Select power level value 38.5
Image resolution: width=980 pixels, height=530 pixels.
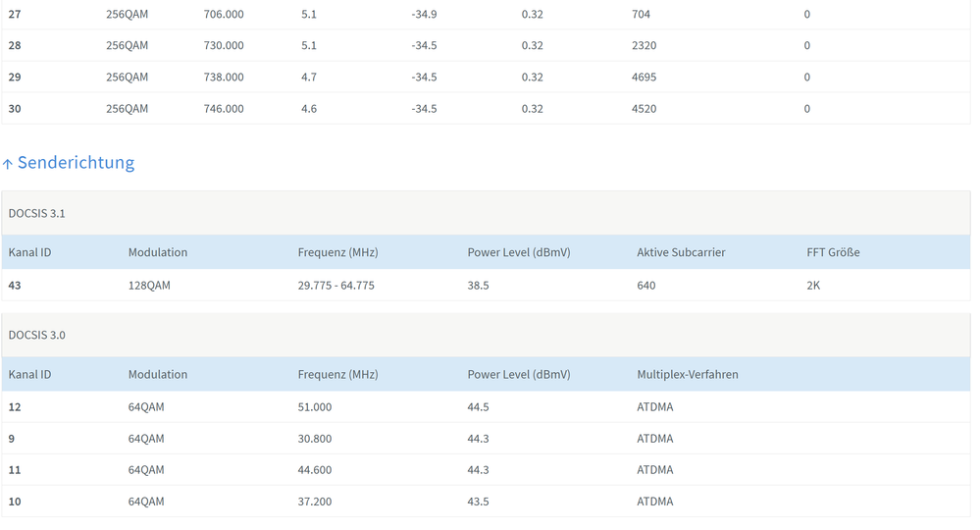tap(478, 286)
